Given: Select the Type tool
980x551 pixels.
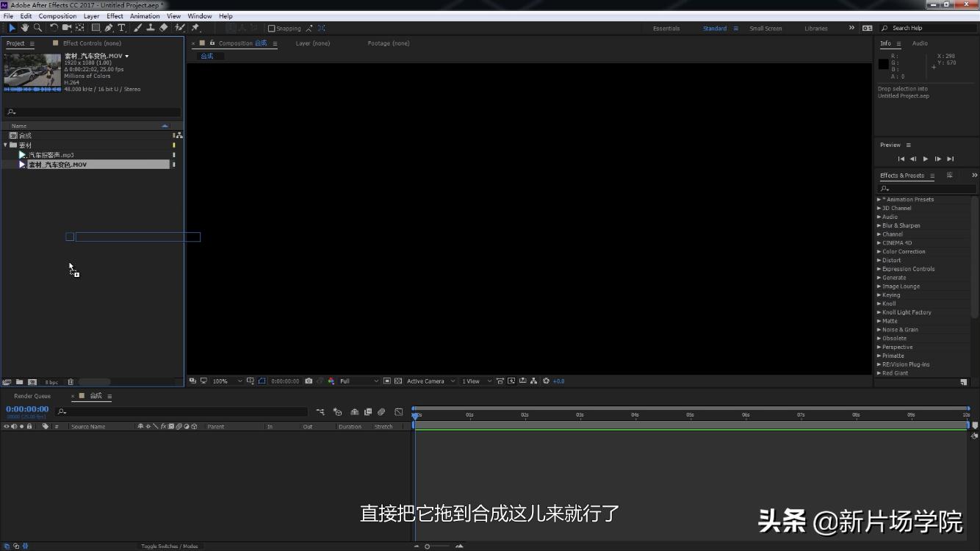Looking at the screenshot, I should (122, 28).
